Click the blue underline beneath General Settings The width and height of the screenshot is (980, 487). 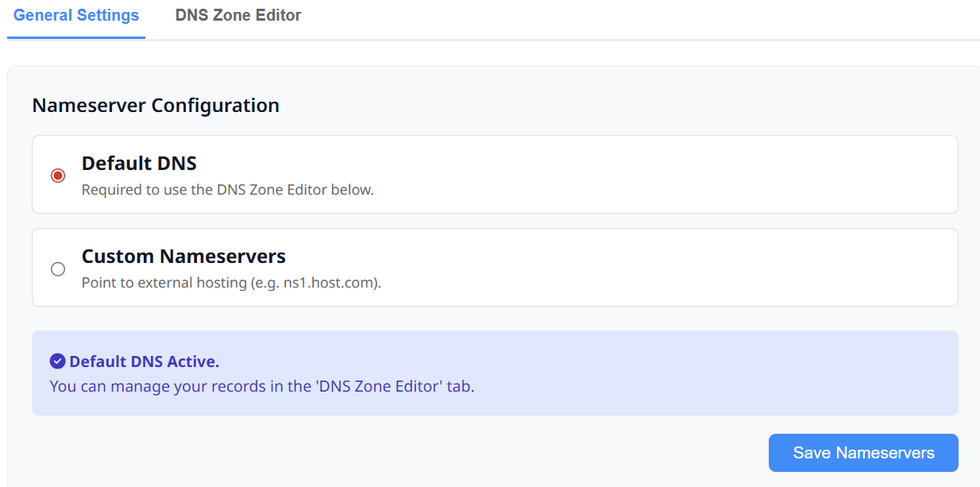click(x=76, y=37)
